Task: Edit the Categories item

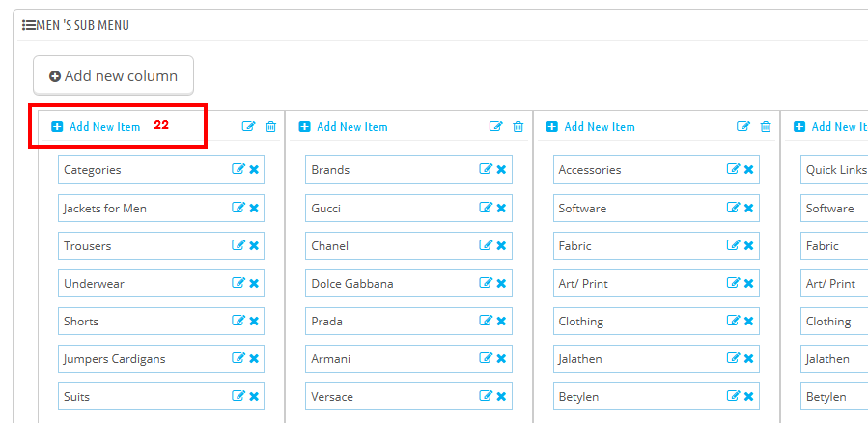Action: (238, 169)
